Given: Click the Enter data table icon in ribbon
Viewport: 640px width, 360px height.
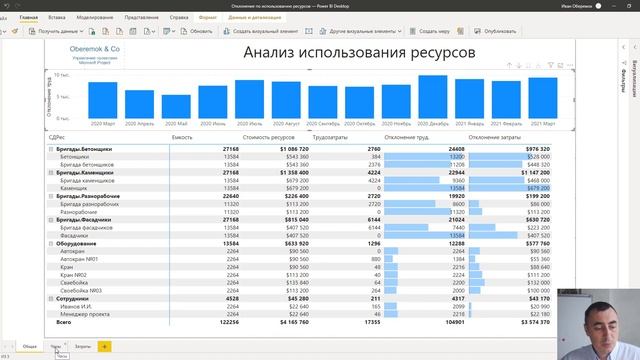Looking at the screenshot, I should tap(133, 31).
